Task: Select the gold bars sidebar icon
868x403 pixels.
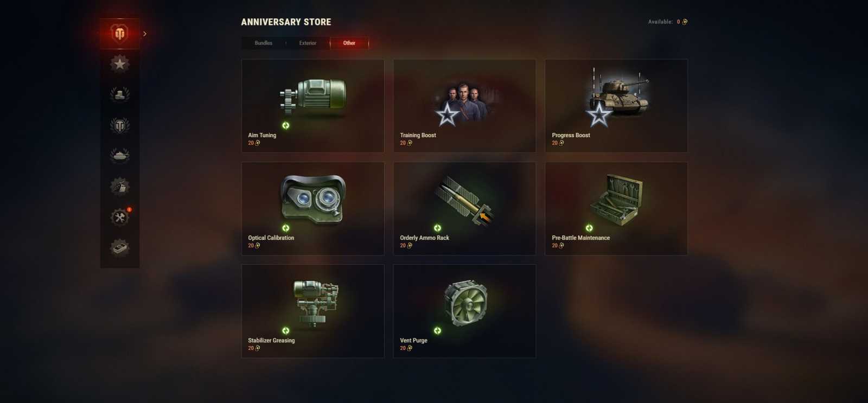Action: point(120,248)
